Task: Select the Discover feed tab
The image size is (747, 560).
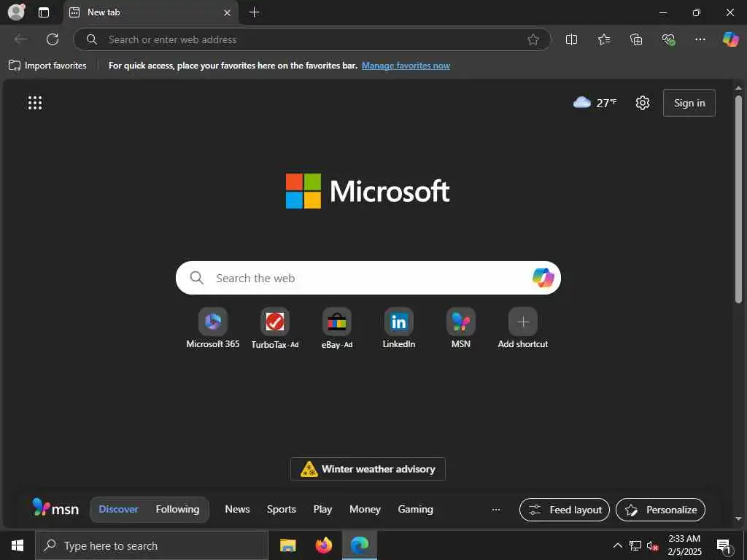Action: (x=118, y=509)
